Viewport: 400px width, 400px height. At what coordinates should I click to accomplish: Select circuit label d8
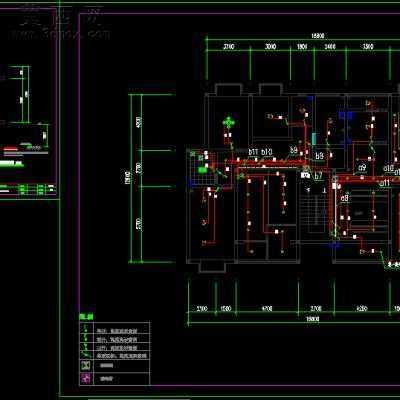(x=344, y=198)
